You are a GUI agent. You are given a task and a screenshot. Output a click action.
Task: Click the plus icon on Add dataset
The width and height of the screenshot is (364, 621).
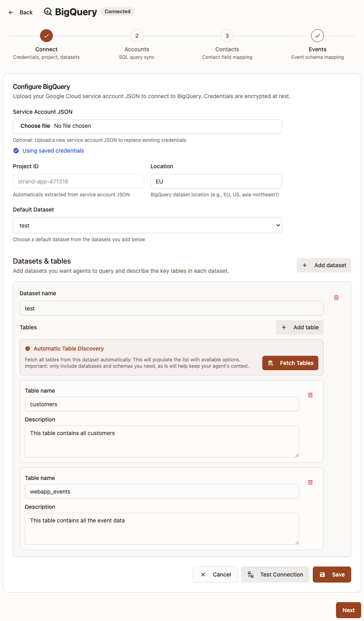point(305,265)
